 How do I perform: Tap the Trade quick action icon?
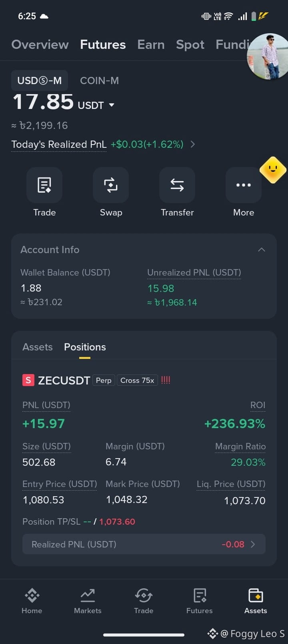click(x=44, y=185)
